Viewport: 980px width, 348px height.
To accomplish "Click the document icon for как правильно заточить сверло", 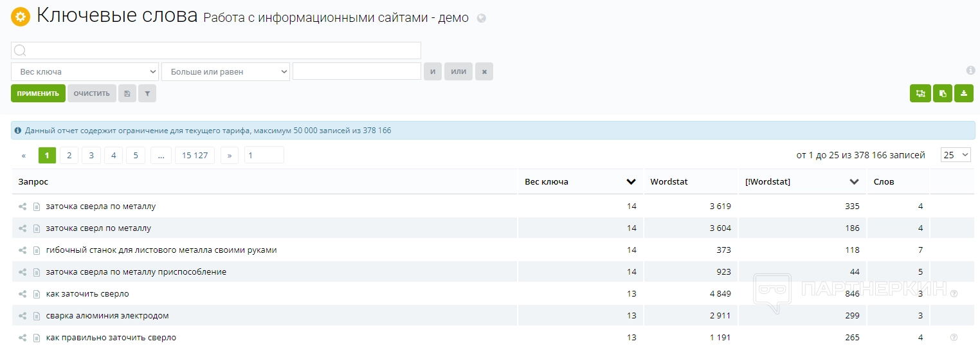I will point(37,338).
